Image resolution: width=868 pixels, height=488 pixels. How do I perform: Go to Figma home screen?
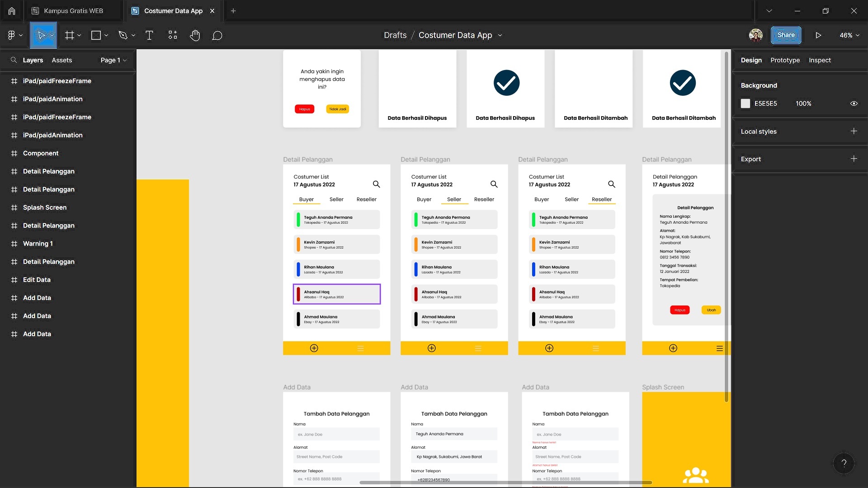click(12, 11)
